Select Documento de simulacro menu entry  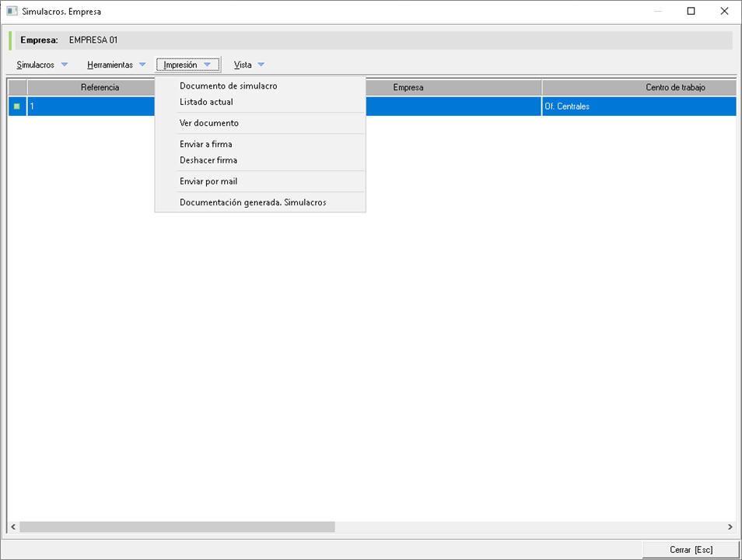[x=228, y=86]
